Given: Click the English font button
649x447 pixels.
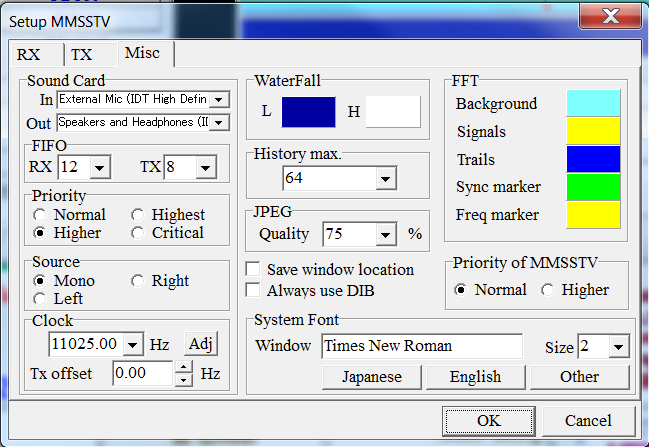Looking at the screenshot, I should (x=476, y=377).
